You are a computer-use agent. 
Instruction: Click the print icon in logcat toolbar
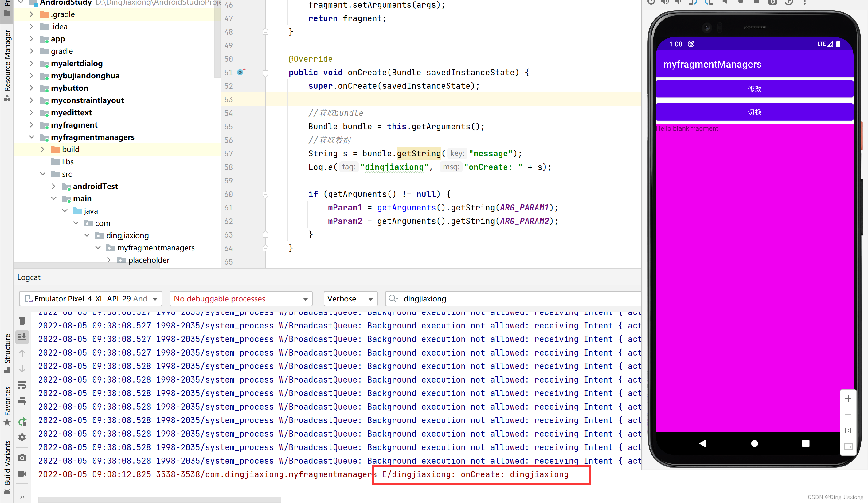coord(22,401)
